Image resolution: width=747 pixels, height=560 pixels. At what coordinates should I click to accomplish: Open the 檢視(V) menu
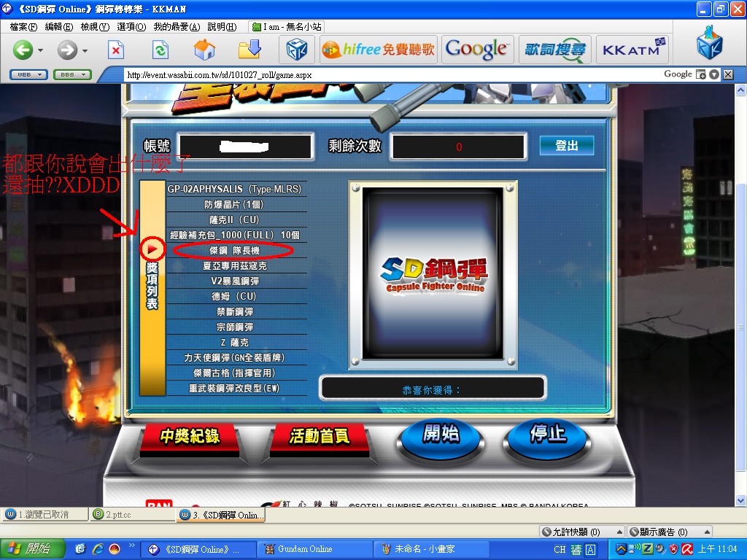pos(95,27)
